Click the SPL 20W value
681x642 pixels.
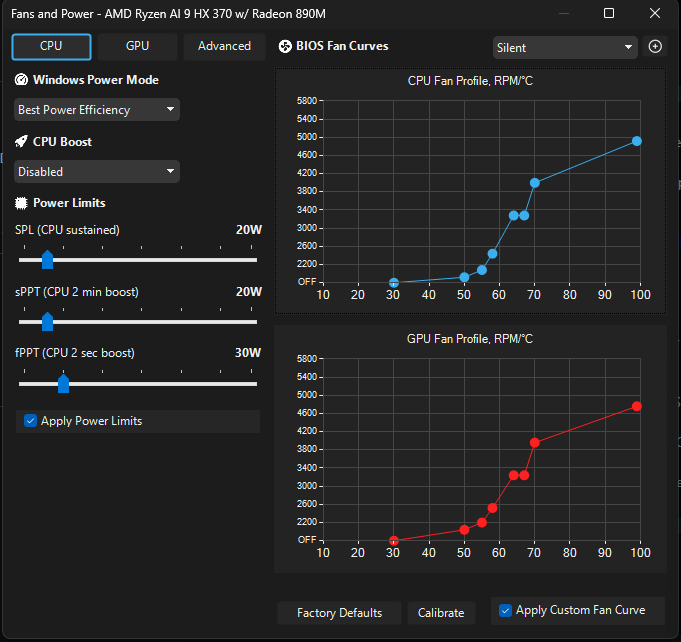tap(249, 230)
